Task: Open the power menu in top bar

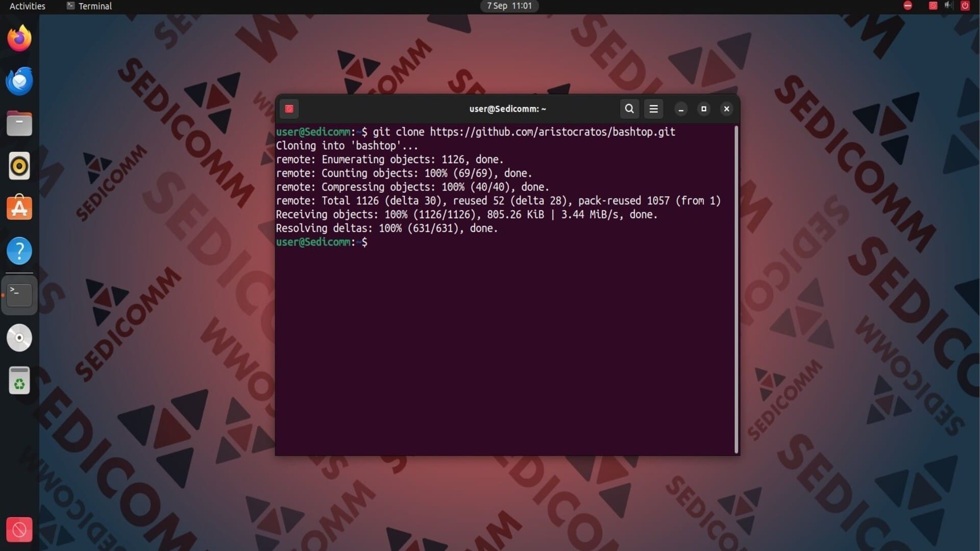Action: click(x=965, y=6)
